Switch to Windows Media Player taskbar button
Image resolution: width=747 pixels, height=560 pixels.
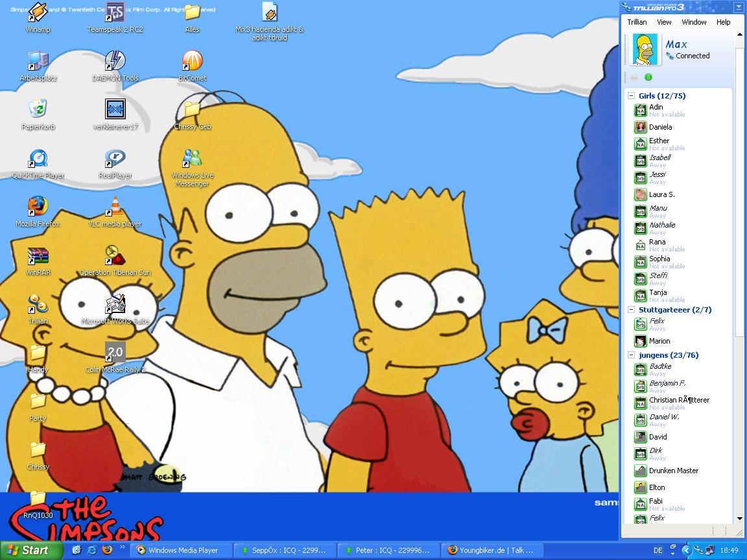[x=182, y=550]
